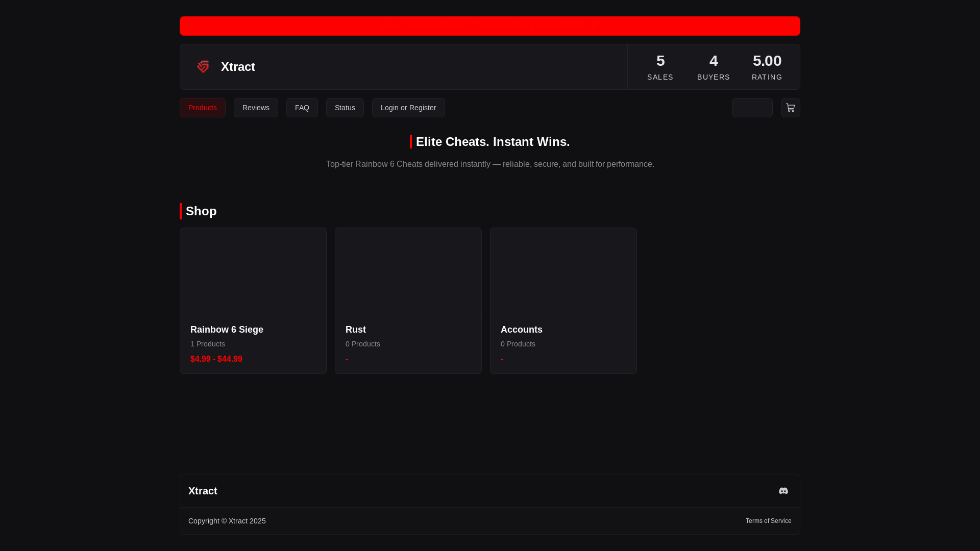
Task: Click the 4 Buyers statistic
Action: coord(714,67)
